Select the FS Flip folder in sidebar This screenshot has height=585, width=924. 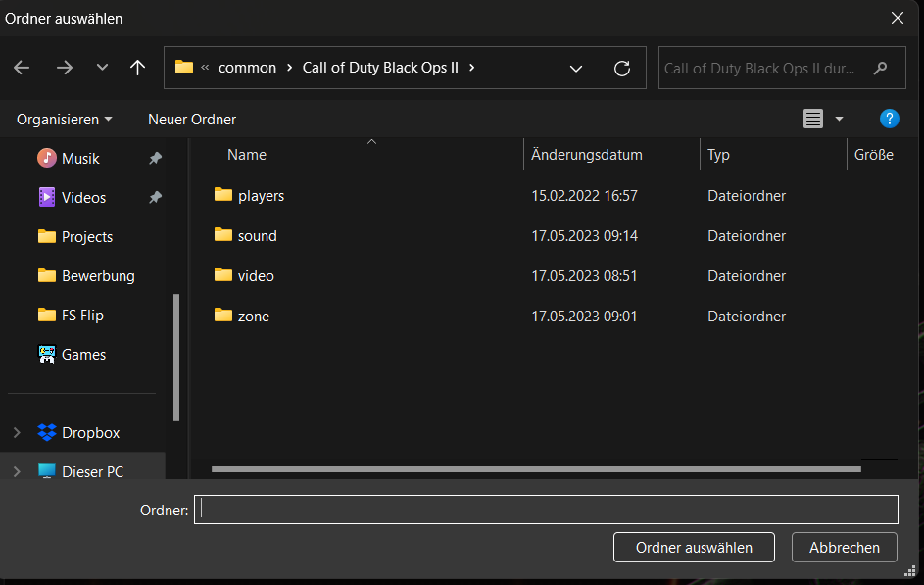click(x=82, y=316)
